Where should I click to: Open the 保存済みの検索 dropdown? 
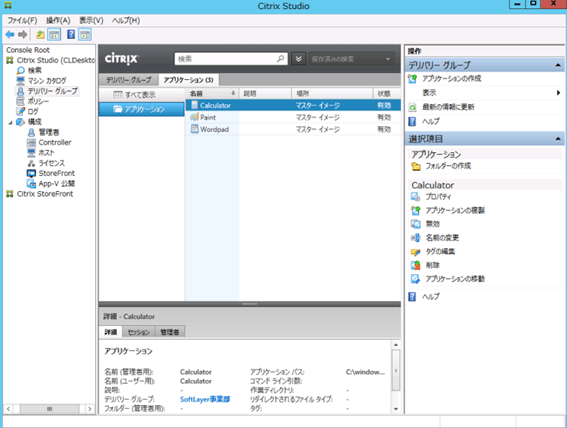(351, 59)
